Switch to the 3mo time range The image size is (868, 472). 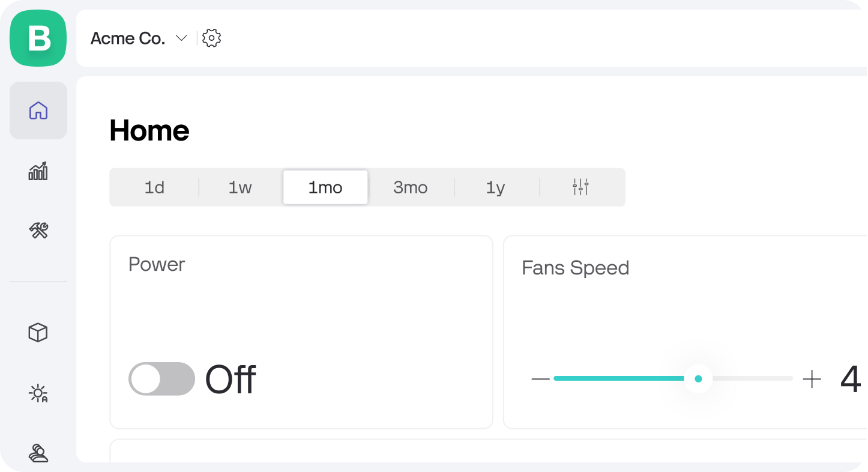pyautogui.click(x=411, y=187)
